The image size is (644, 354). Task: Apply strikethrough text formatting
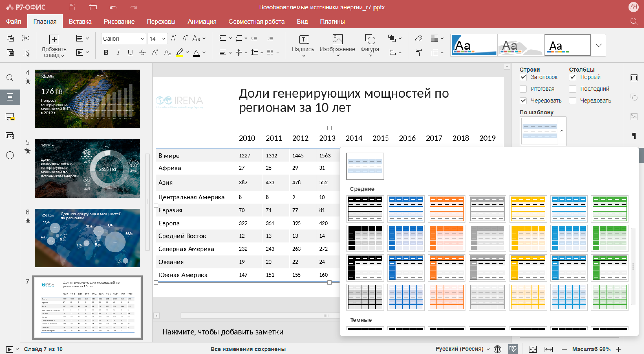(x=142, y=52)
